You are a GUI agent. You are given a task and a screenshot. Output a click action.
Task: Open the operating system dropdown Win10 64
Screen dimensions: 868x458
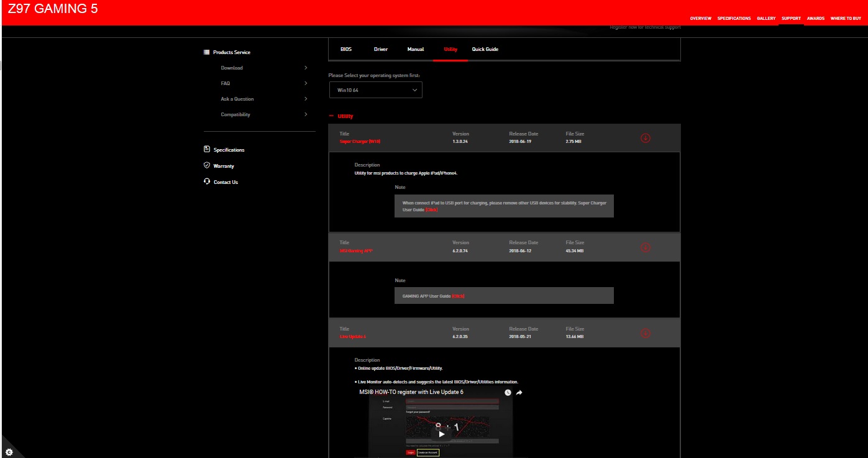(x=375, y=90)
